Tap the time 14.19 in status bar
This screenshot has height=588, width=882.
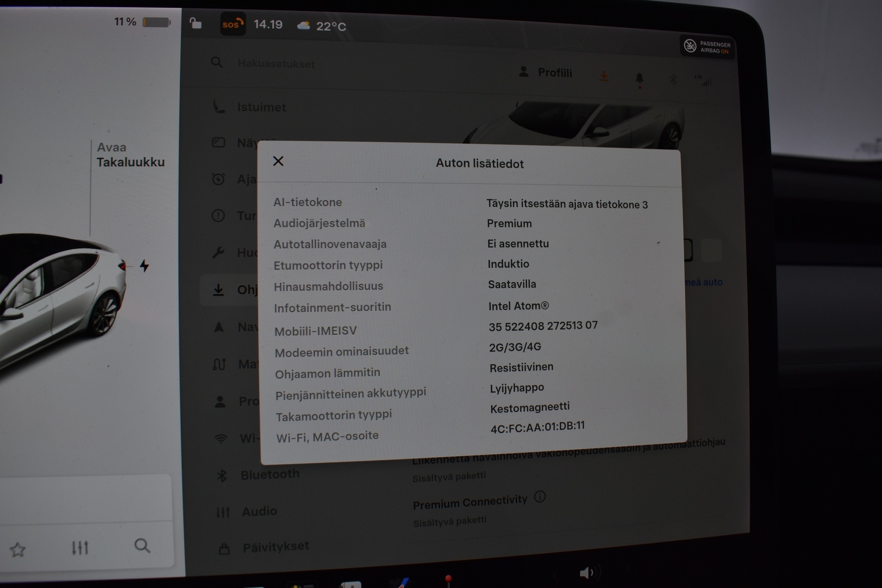[268, 24]
